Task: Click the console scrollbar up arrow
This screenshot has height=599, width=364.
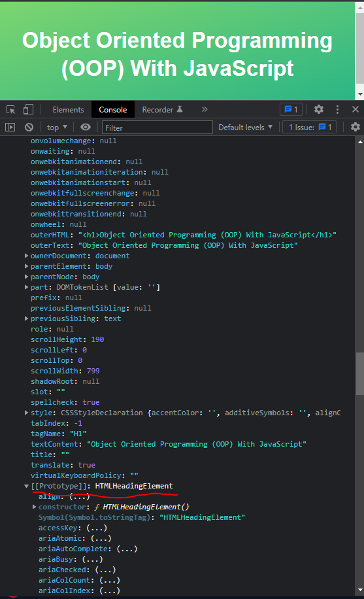Action: coord(360,142)
